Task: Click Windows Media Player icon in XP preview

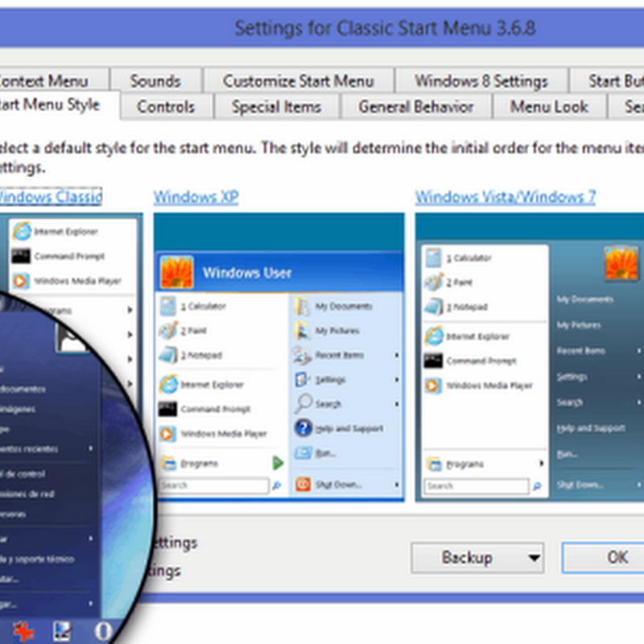Action: tap(167, 434)
